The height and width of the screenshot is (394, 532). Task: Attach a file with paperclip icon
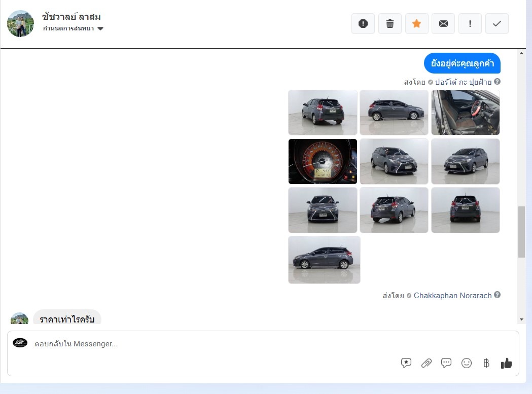pos(426,364)
